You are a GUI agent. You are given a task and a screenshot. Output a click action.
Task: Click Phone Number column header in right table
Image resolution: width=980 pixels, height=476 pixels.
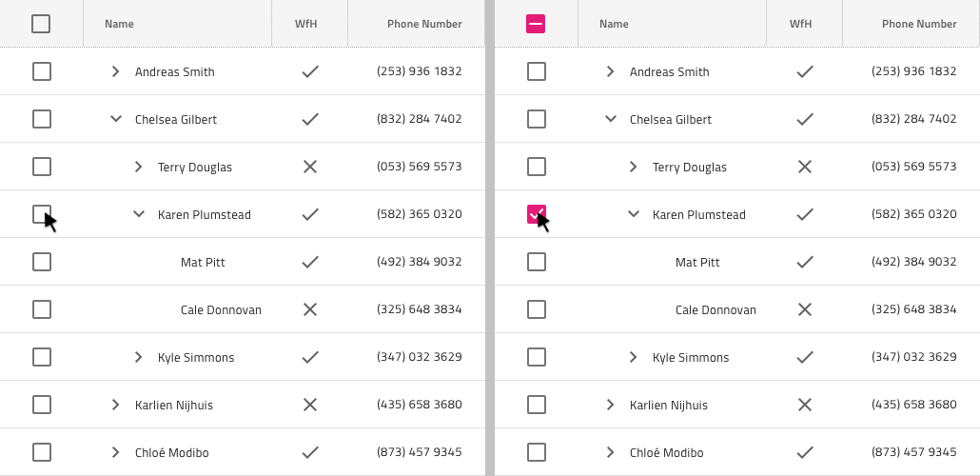pos(919,24)
